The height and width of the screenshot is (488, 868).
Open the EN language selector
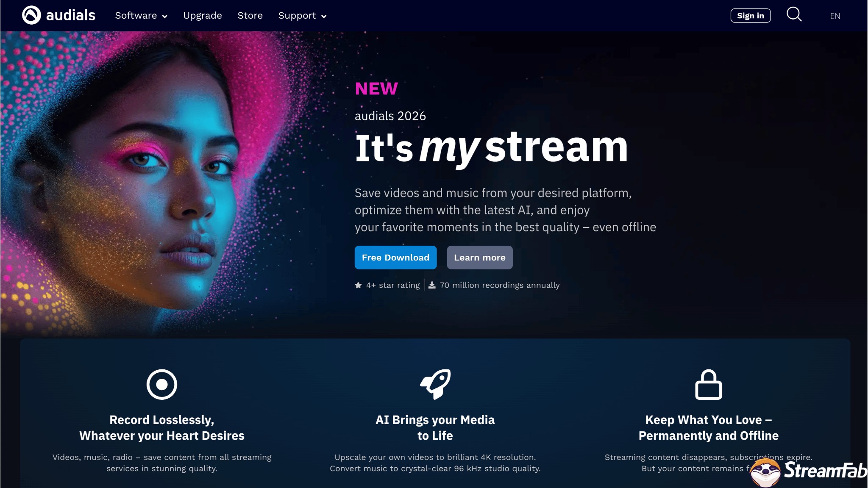pyautogui.click(x=835, y=16)
